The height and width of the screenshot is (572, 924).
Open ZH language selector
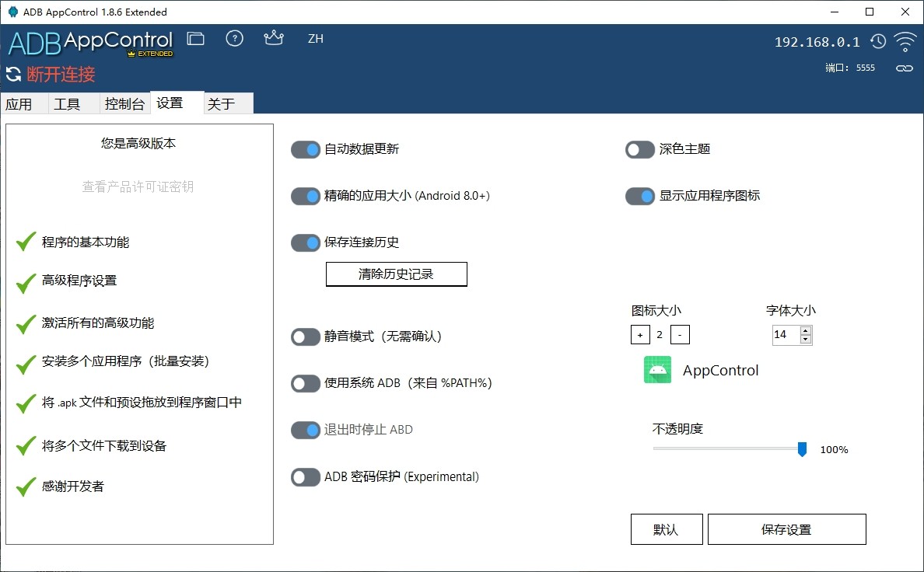[x=315, y=39]
